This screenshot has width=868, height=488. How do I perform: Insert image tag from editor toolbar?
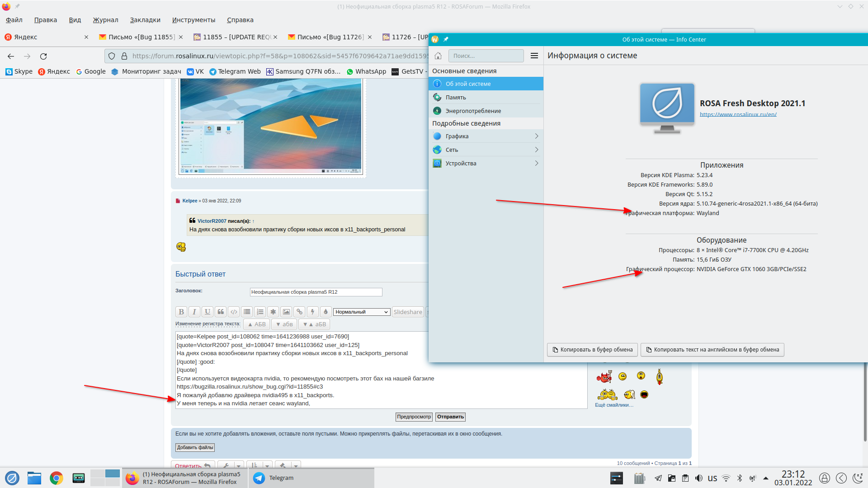tap(286, 312)
